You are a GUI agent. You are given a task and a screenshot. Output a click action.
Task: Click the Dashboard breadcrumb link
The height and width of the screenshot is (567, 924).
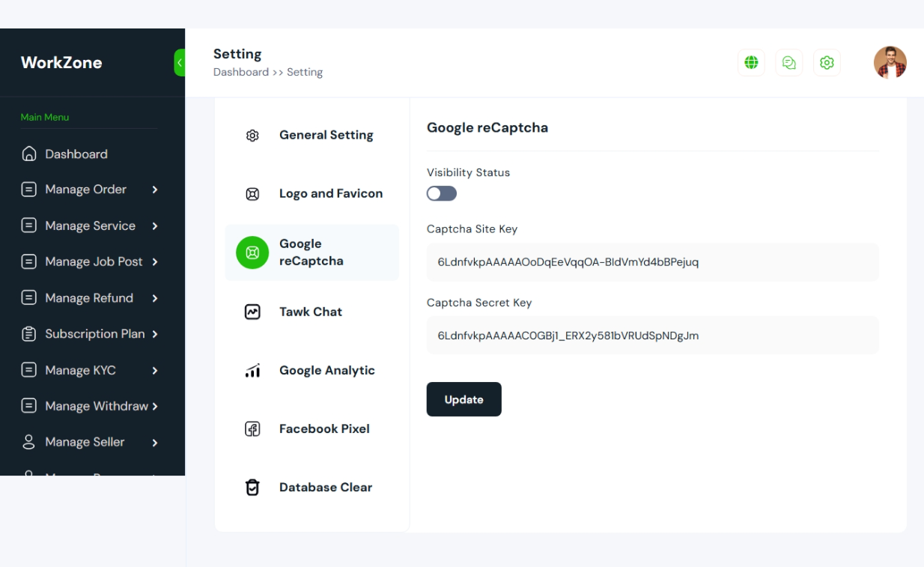pyautogui.click(x=241, y=73)
